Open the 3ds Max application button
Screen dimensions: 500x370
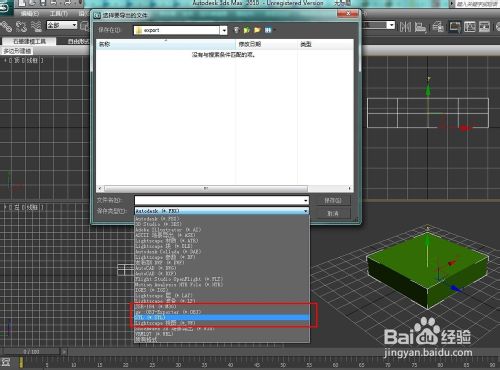pos(6,7)
